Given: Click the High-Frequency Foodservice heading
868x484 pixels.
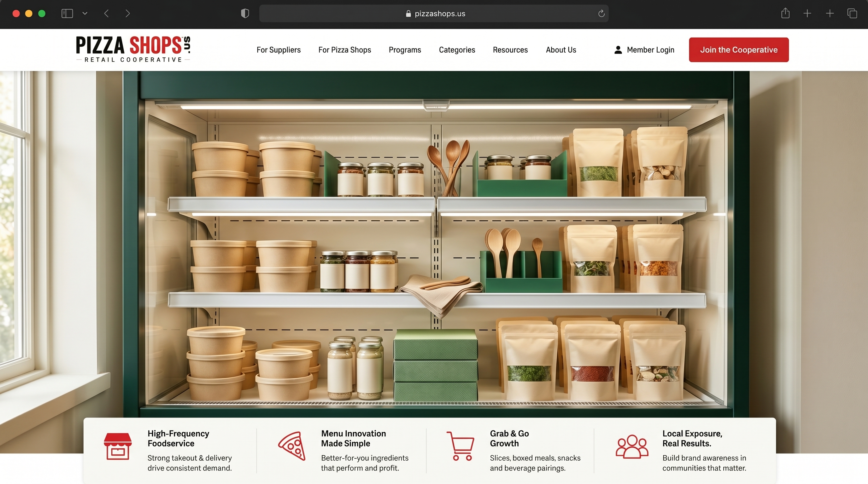Looking at the screenshot, I should tap(178, 438).
